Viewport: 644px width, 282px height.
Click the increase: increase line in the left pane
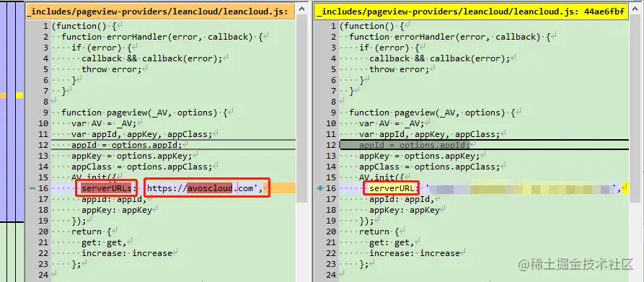(x=126, y=253)
